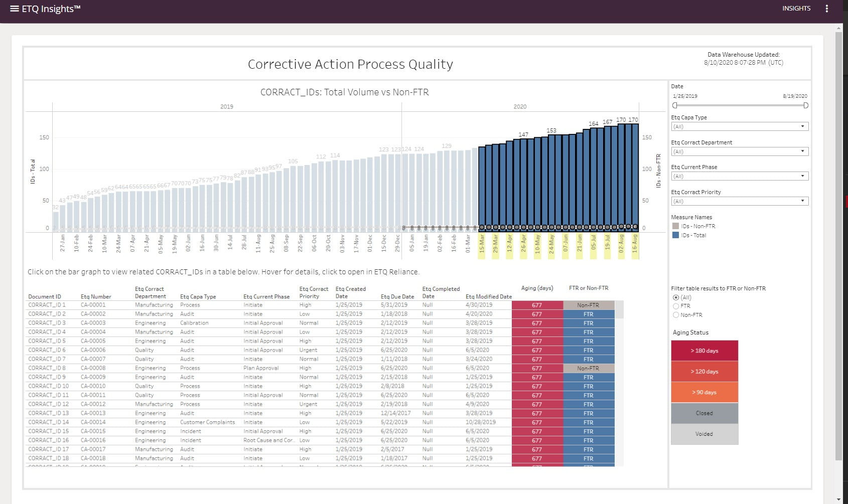Expand the Etq Corract Department dropdown
Viewport: 848px width, 504px height.
740,151
